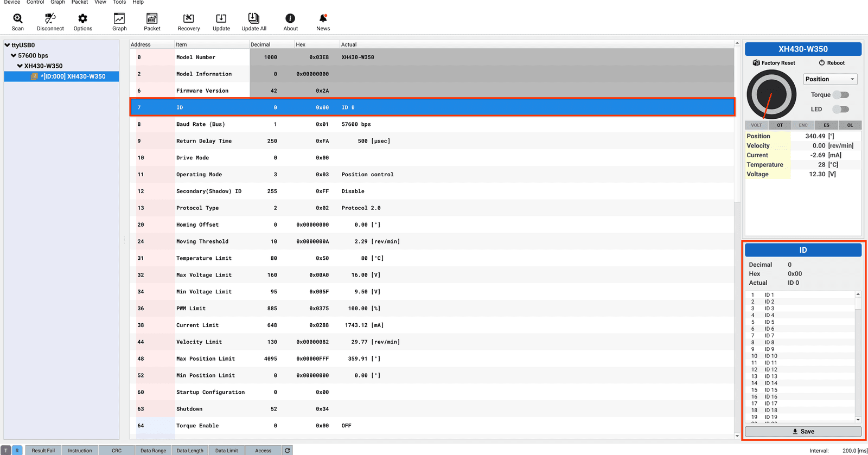868x455 pixels.
Task: Click the position dial goal knob
Action: tap(771, 94)
